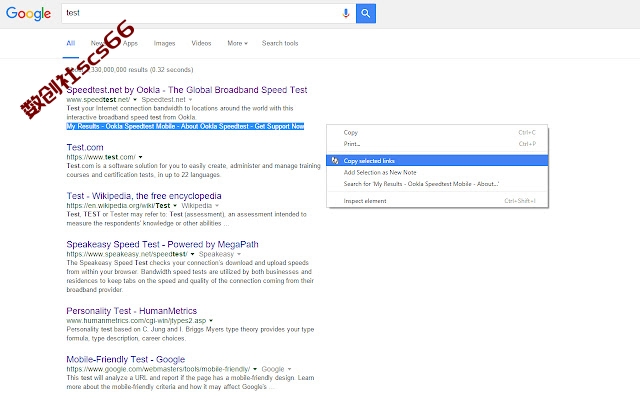Click the blue magnifier search button
The height and width of the screenshot is (400, 640).
tap(366, 13)
